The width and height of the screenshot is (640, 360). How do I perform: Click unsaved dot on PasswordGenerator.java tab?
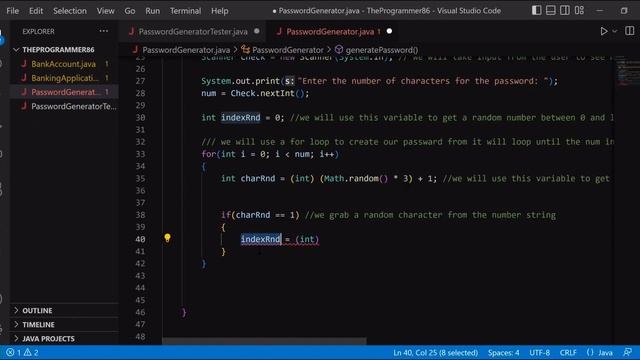point(389,31)
